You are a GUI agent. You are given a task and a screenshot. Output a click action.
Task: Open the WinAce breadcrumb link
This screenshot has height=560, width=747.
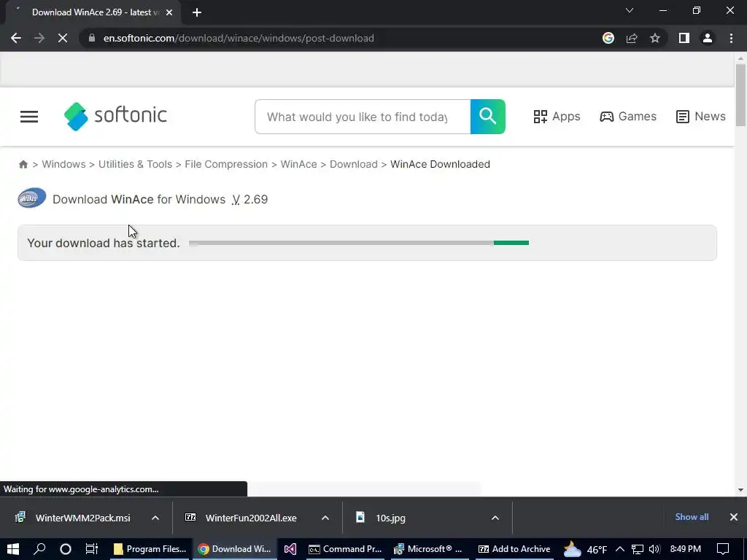298,164
